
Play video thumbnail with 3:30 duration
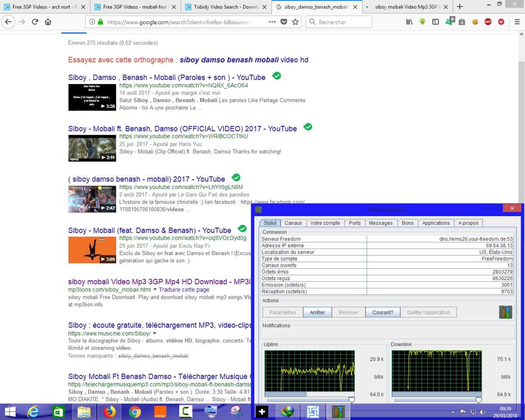[x=92, y=97]
